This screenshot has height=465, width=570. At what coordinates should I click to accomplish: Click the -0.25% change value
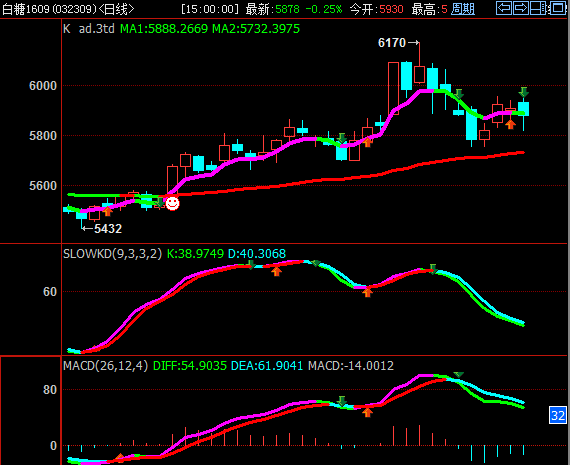coord(324,9)
